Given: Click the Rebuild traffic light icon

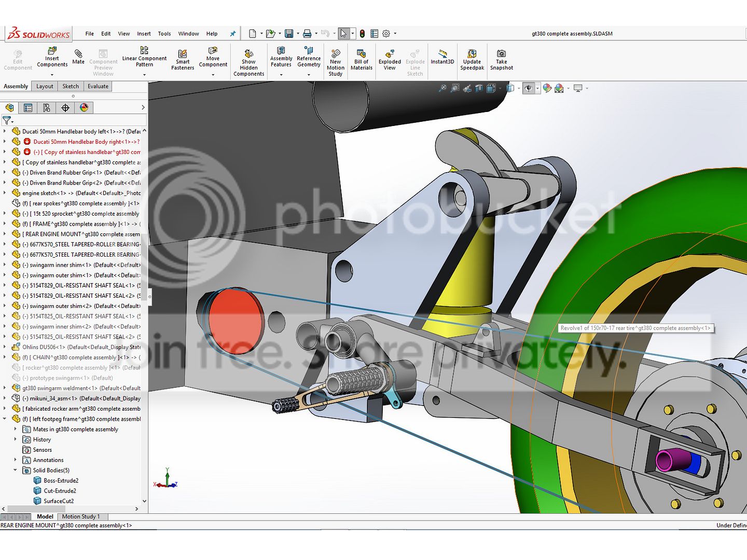Looking at the screenshot, I should 362,34.
